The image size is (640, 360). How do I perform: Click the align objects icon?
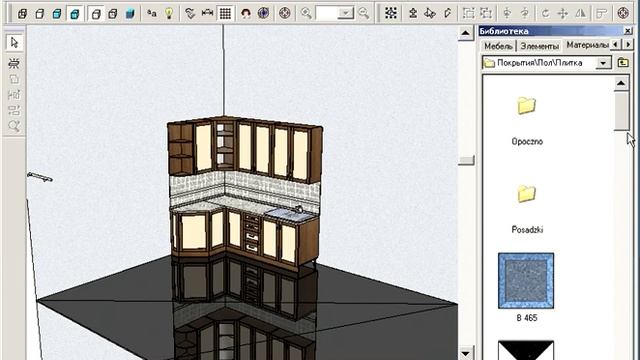point(602,13)
